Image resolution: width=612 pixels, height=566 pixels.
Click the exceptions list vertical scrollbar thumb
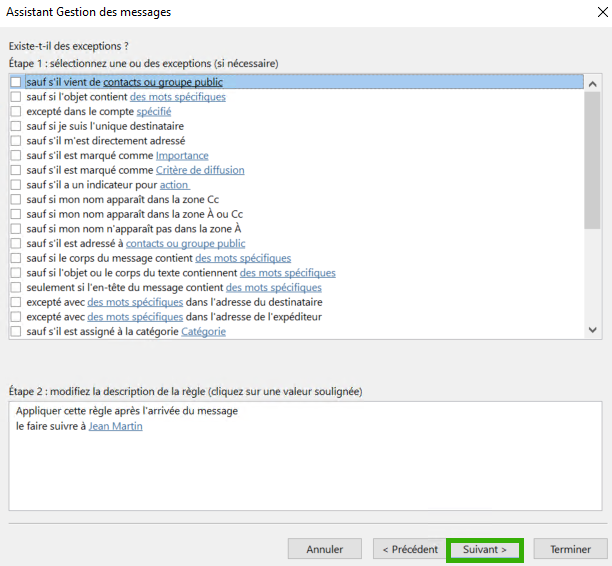[592, 160]
